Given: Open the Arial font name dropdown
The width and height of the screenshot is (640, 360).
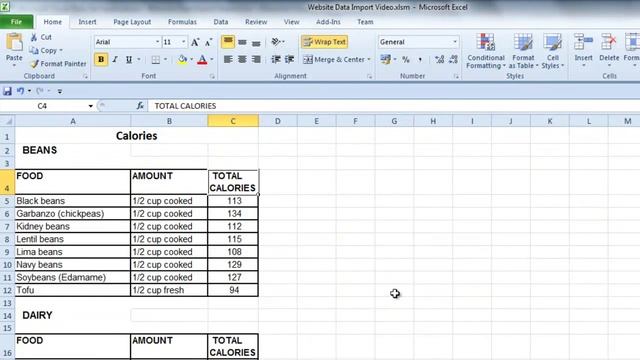Looking at the screenshot, I should point(157,42).
